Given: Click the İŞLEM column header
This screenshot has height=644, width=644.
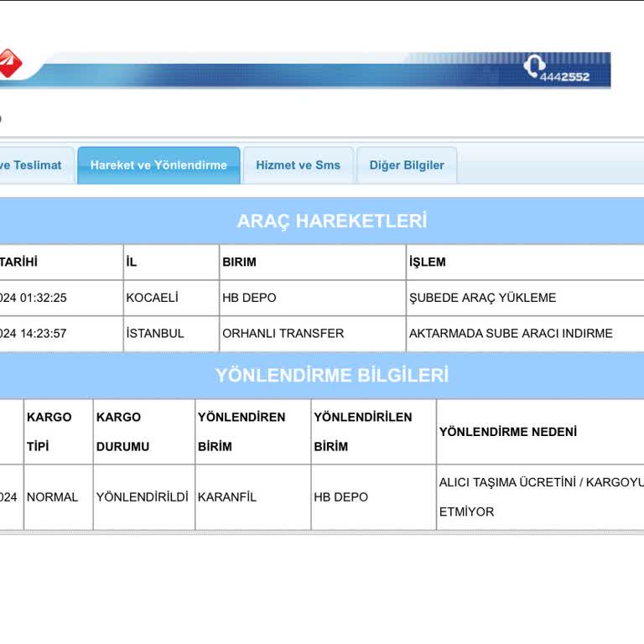Looking at the screenshot, I should (525, 262).
